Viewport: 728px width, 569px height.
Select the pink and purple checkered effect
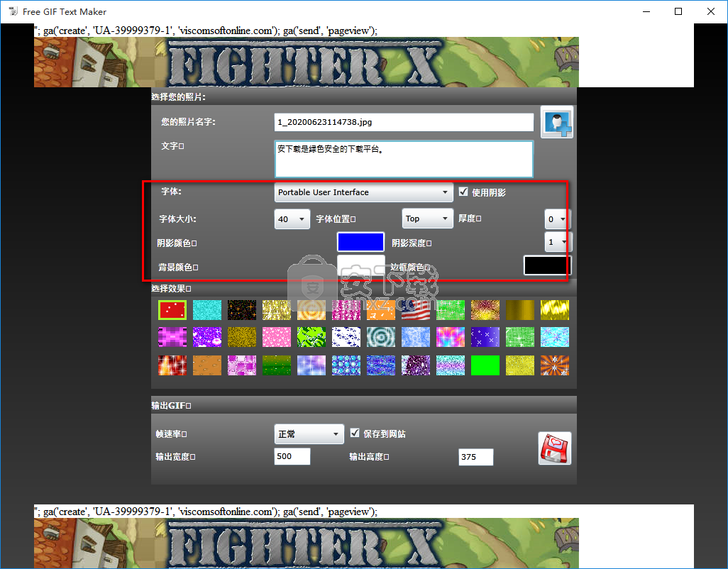(242, 365)
